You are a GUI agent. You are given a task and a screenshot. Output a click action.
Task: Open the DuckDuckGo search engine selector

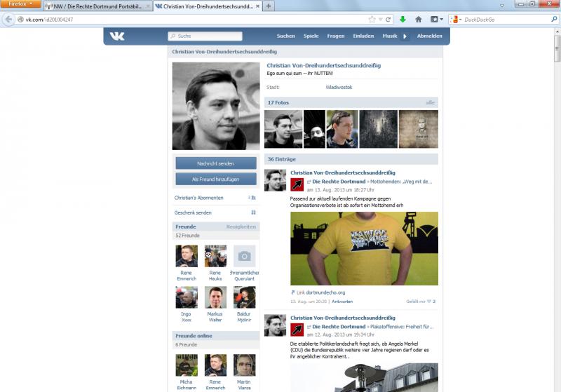457,19
